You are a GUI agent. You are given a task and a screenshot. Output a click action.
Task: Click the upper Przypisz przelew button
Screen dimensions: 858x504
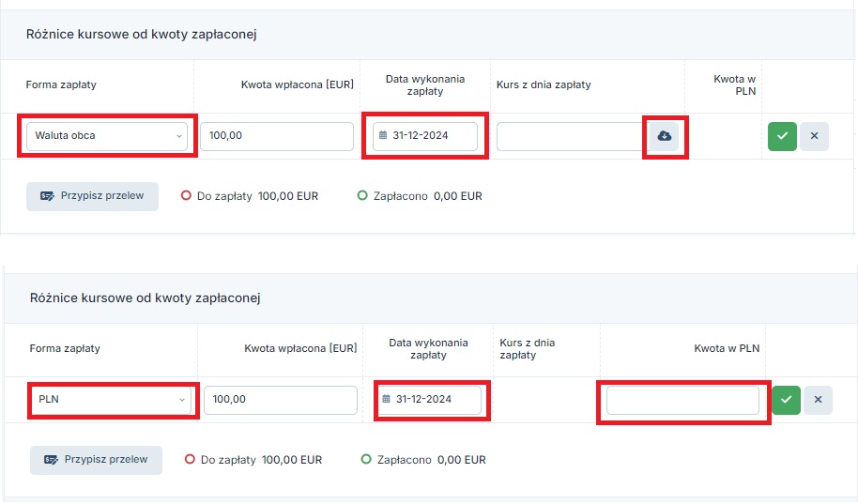click(x=93, y=196)
